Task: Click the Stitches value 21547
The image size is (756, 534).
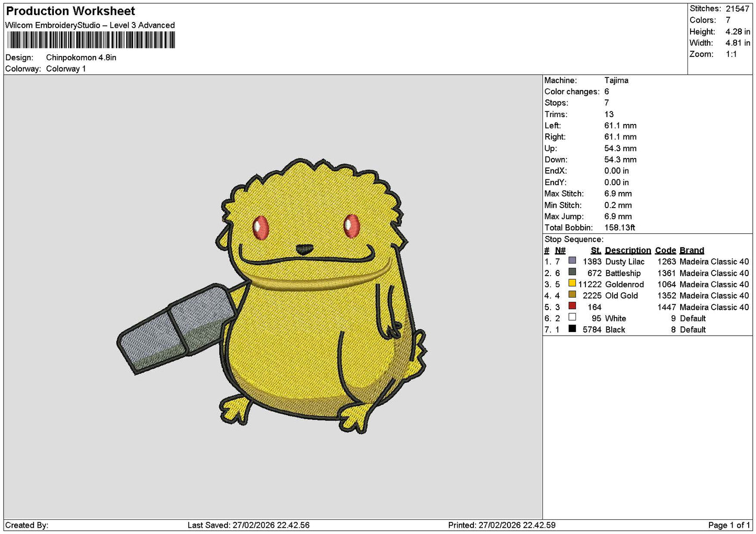Action: [738, 8]
